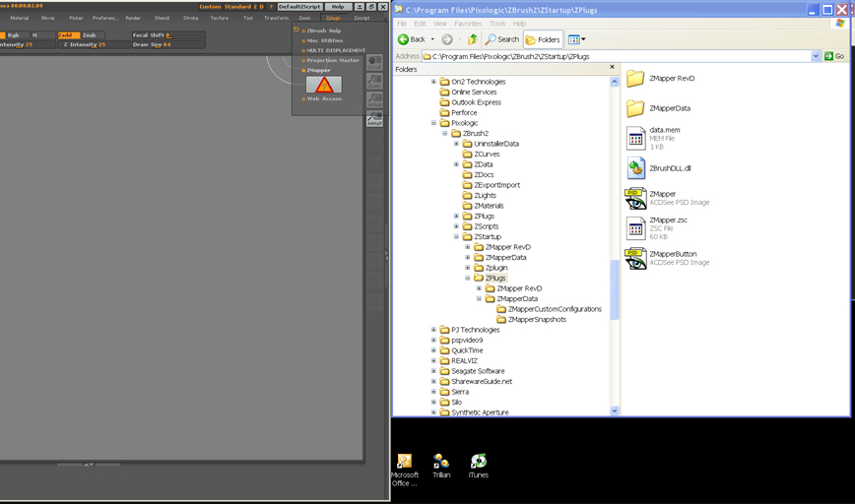Open the address bar dropdown arrow
The height and width of the screenshot is (504, 855).
tap(816, 56)
